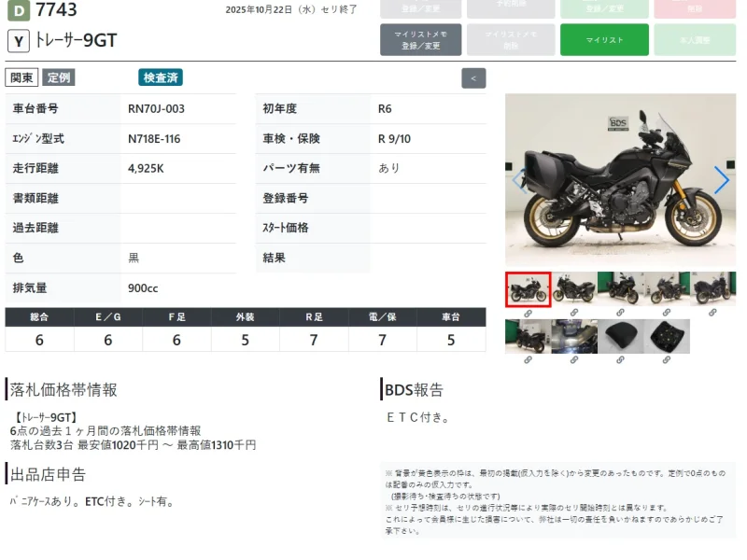Click link icon under seat underside thumbnail
The image size is (747, 560).
click(x=667, y=360)
